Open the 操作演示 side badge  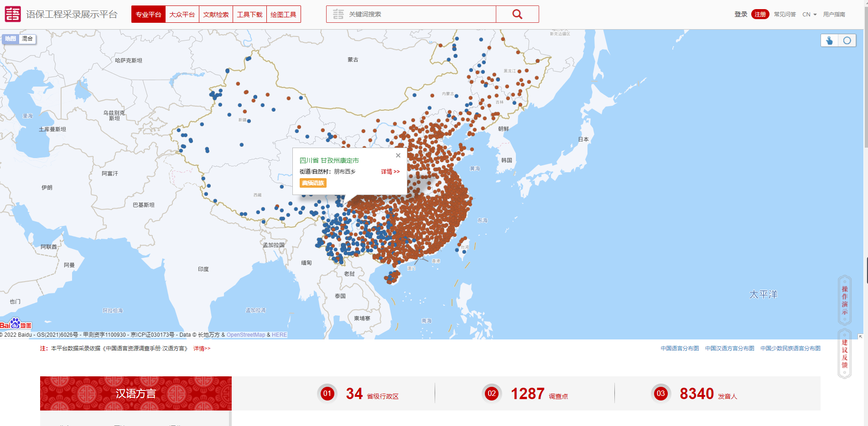(845, 300)
